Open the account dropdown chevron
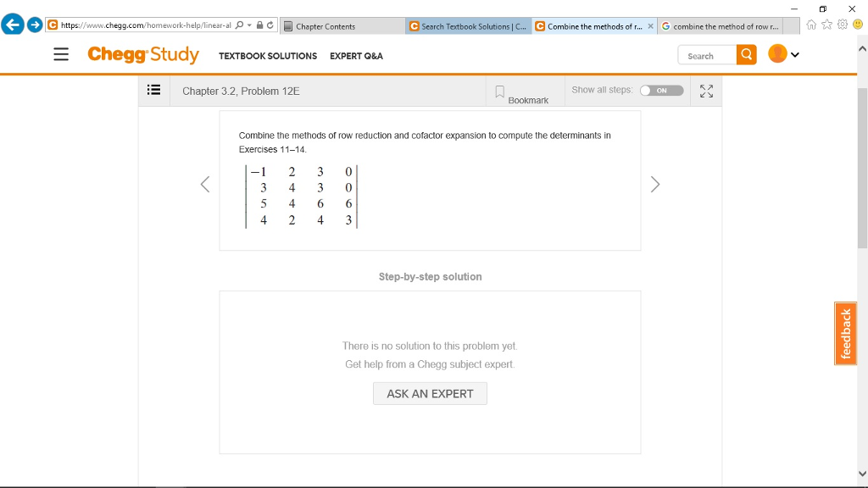 [795, 54]
